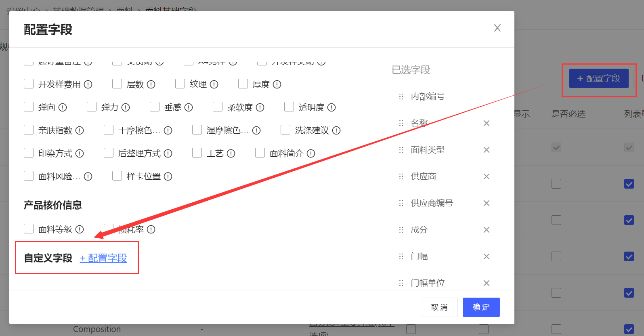Tick the 印染方式 checkbox
Viewport: 644px width, 336px height.
[x=29, y=153]
